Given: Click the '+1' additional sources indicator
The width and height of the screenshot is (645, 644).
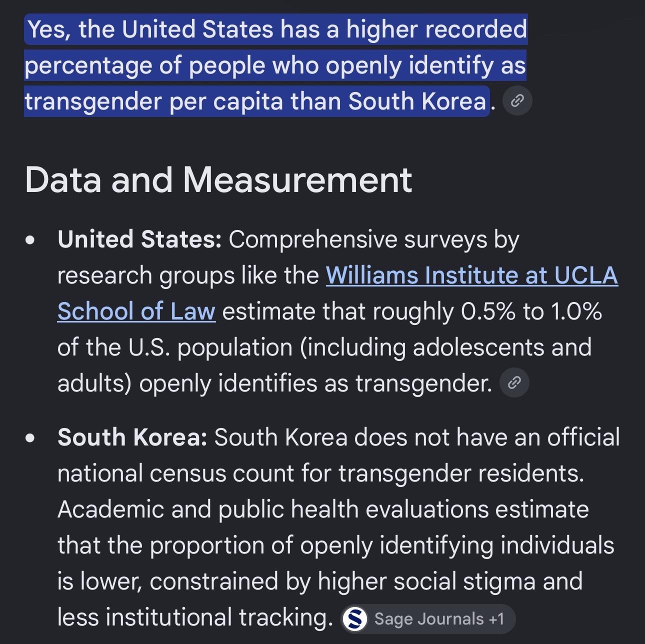Looking at the screenshot, I should pos(496,619).
